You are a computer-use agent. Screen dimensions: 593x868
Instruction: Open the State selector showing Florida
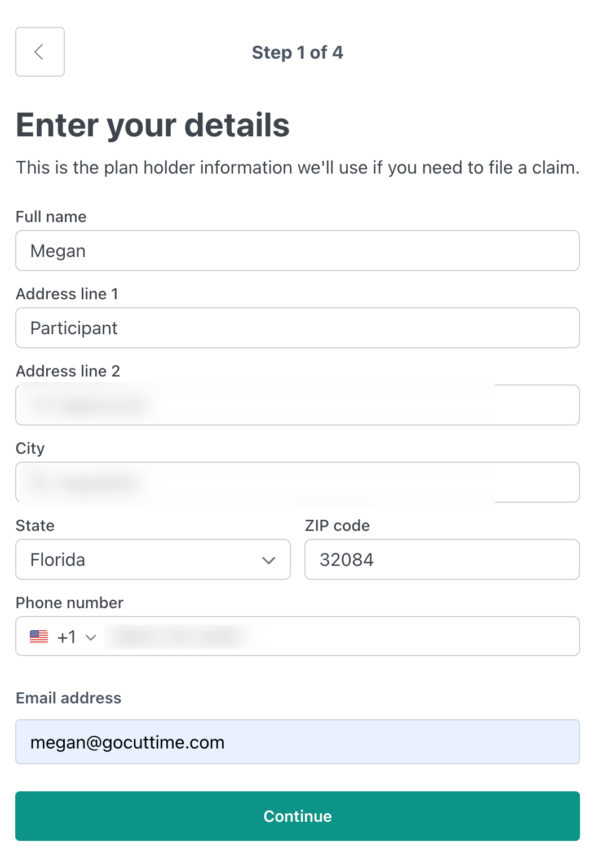153,560
